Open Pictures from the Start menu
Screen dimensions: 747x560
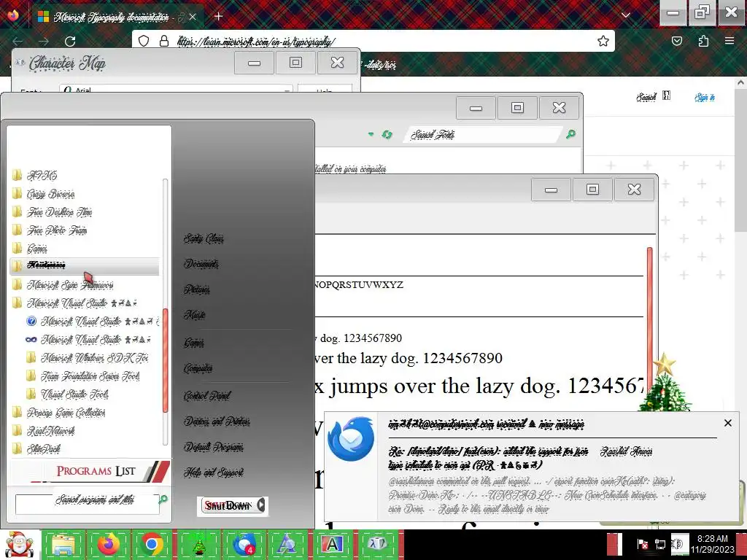[197, 289]
